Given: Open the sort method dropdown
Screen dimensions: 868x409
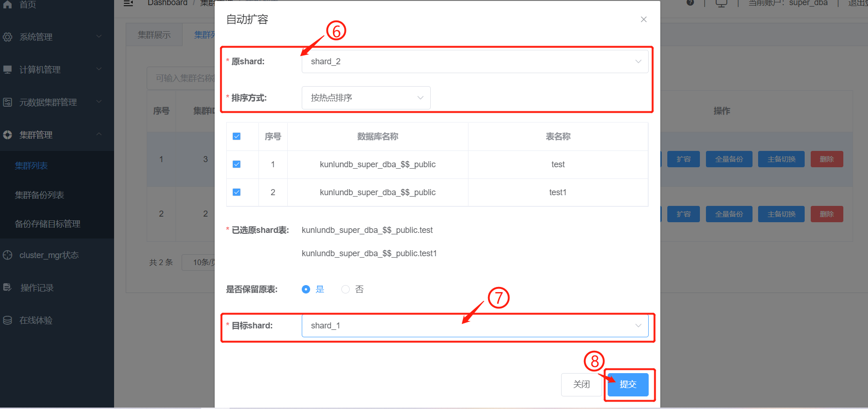Looking at the screenshot, I should coord(366,98).
